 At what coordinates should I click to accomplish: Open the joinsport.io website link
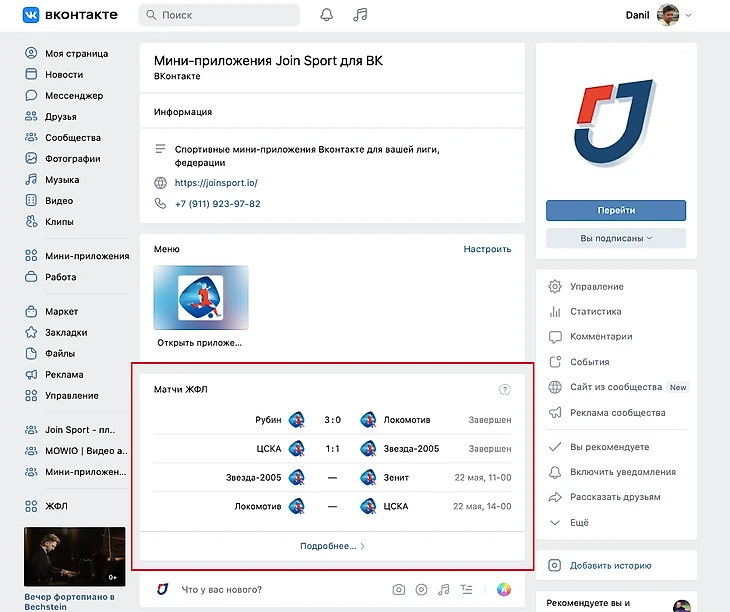[216, 183]
